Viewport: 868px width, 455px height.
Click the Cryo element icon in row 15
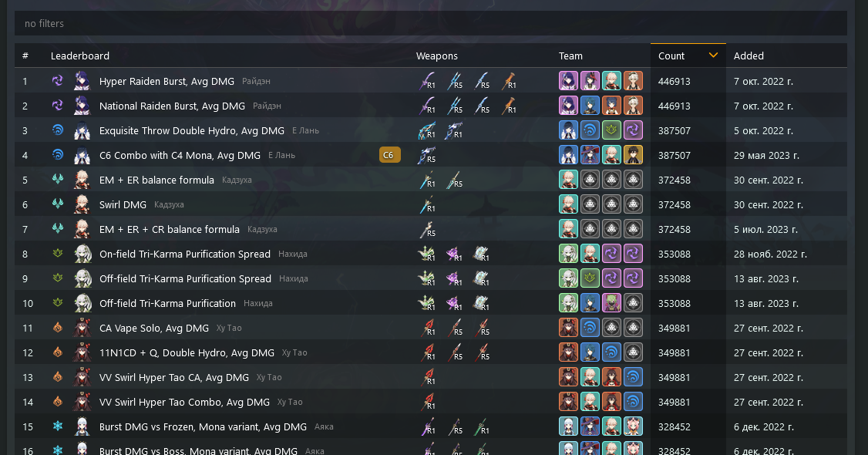[x=58, y=426]
